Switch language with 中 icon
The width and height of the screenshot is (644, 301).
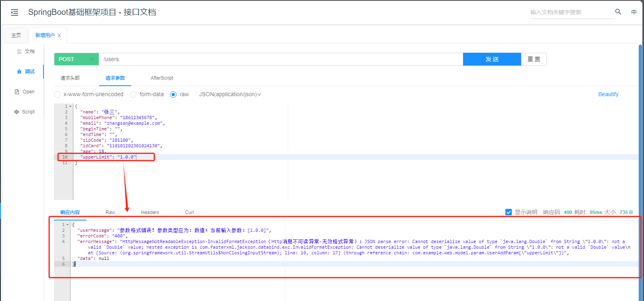click(634, 12)
